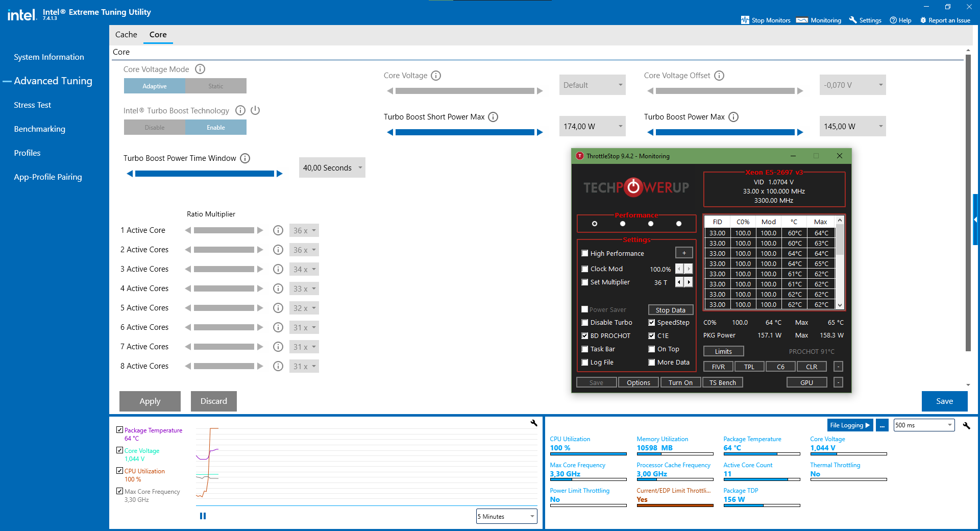Show info for Turbo Boost Short Power Max
Image resolution: width=980 pixels, height=531 pixels.
[493, 117]
